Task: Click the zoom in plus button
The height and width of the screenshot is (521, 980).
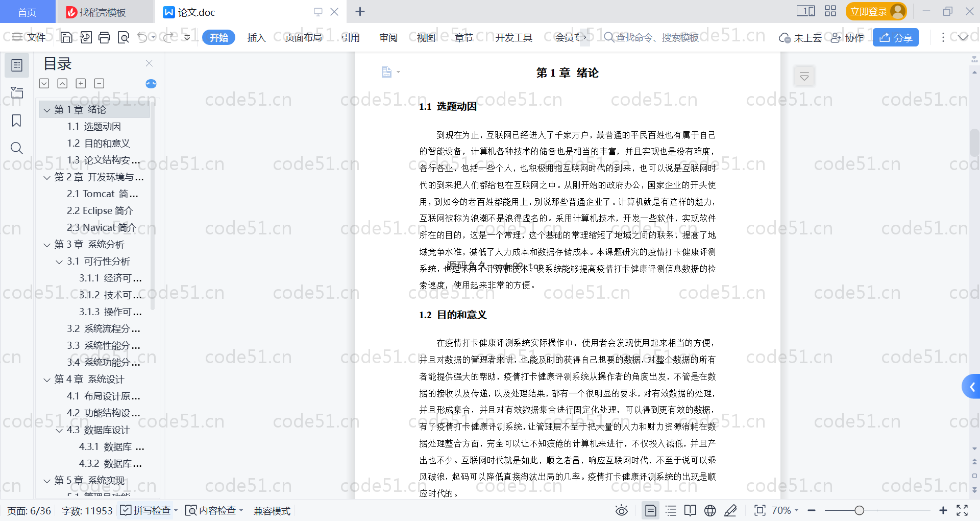Action: [943, 510]
